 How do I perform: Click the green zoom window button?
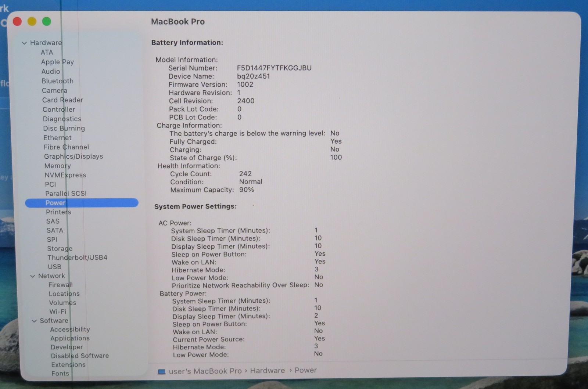coord(47,22)
